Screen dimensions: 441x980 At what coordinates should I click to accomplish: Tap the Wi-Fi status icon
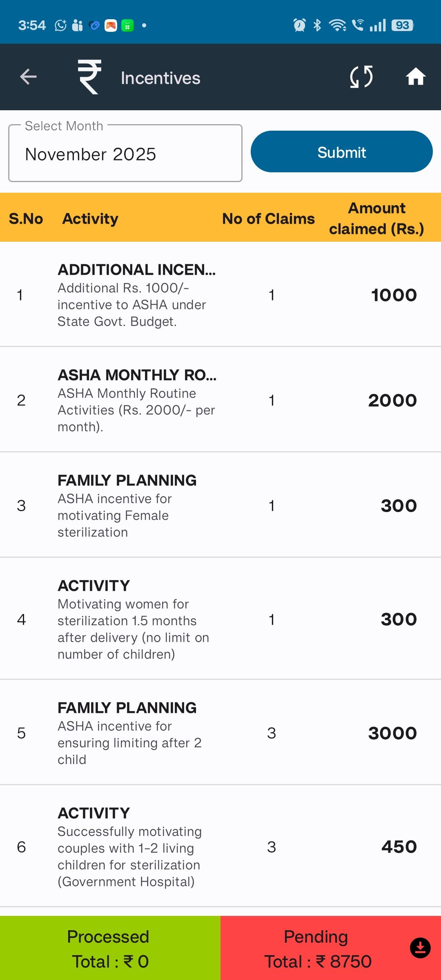click(x=337, y=25)
